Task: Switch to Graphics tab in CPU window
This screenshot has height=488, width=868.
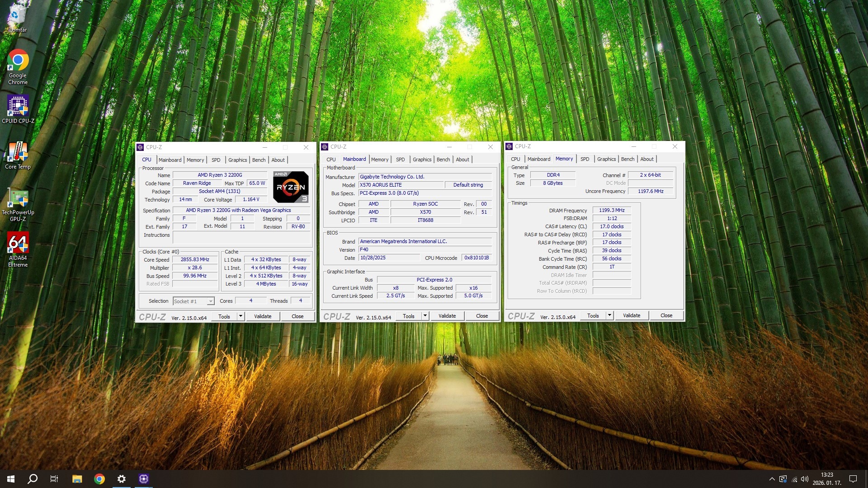Action: 237,160
